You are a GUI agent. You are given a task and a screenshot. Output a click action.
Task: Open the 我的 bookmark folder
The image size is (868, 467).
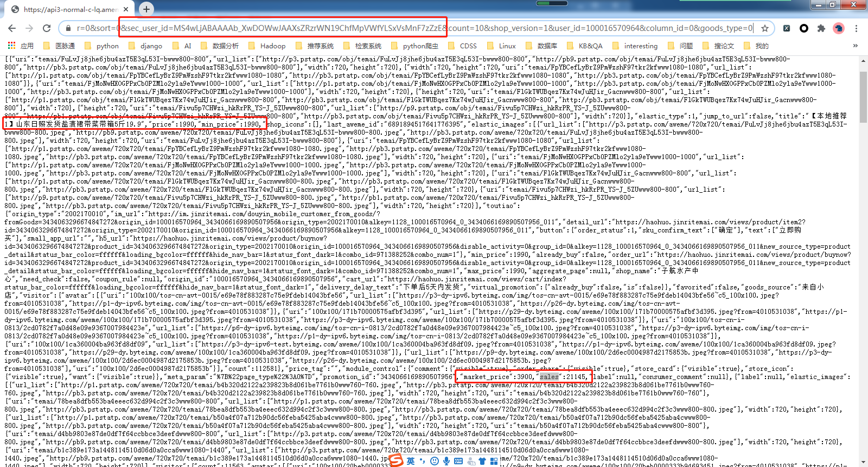pyautogui.click(x=756, y=46)
